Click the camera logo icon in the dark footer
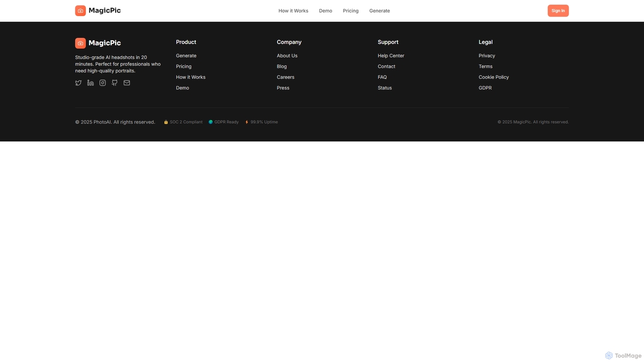Viewport: 644px width, 362px height. [80, 43]
